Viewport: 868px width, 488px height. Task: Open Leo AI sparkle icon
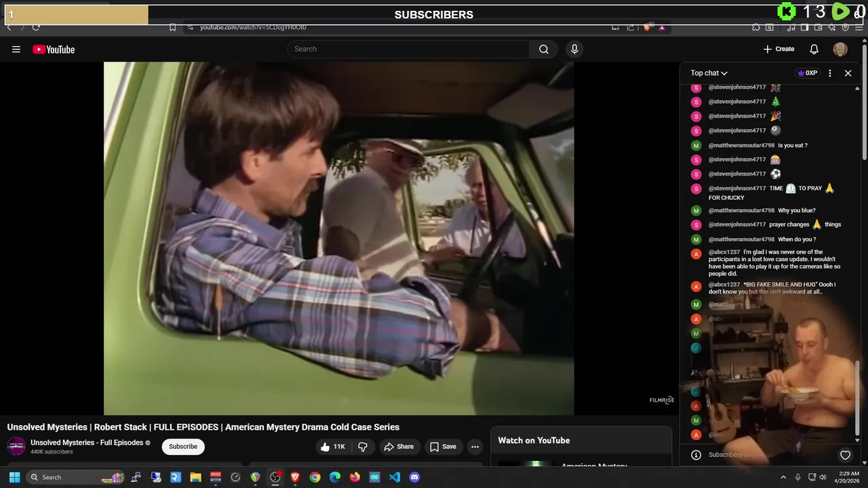click(x=832, y=28)
